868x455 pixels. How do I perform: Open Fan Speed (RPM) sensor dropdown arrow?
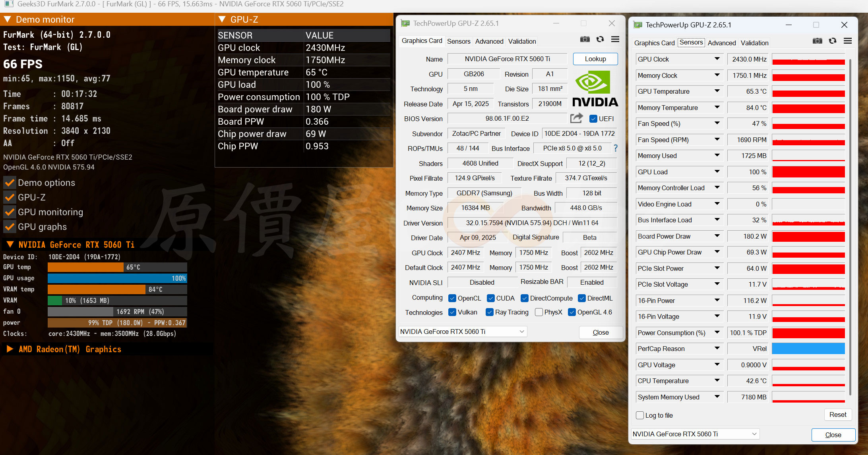(x=717, y=139)
